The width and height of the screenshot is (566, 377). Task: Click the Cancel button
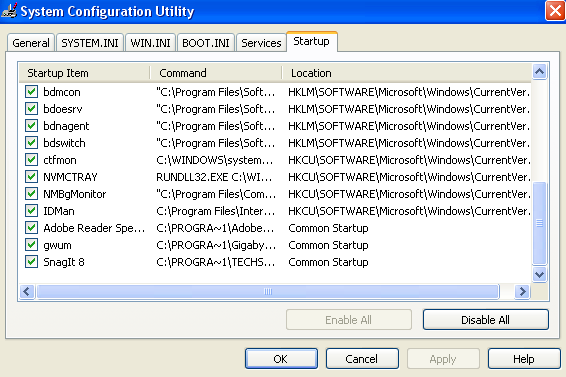coord(362,359)
